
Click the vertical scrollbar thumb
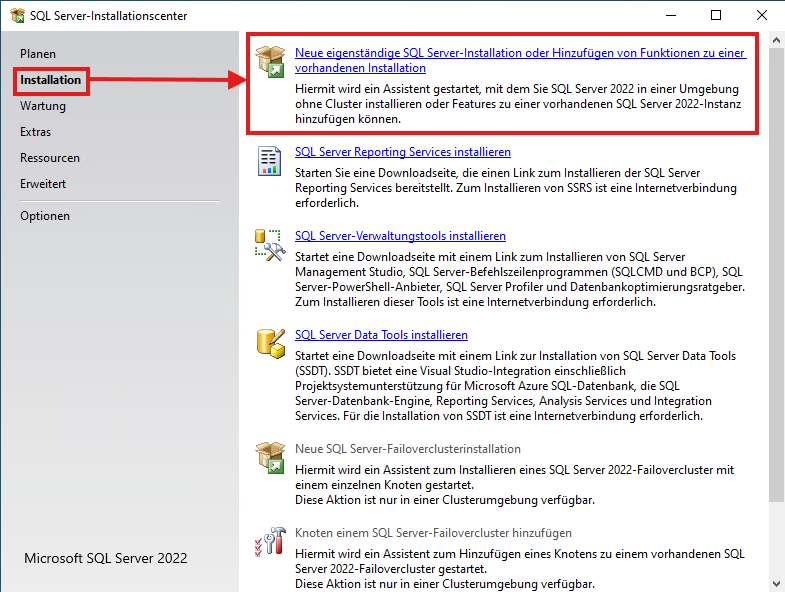[777, 274]
